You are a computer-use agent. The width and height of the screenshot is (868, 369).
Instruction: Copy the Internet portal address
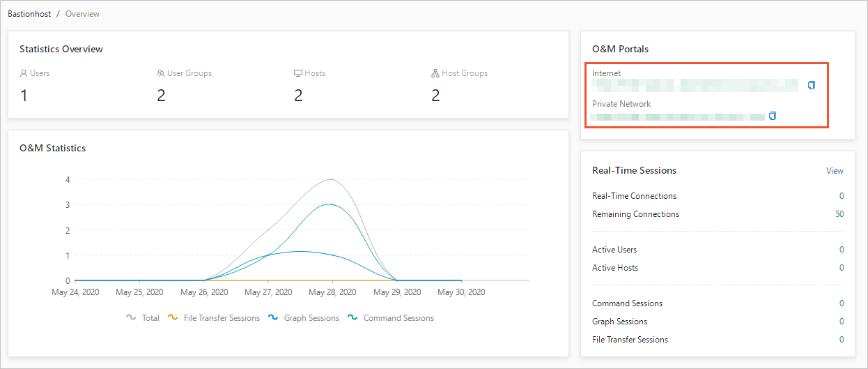(x=811, y=85)
